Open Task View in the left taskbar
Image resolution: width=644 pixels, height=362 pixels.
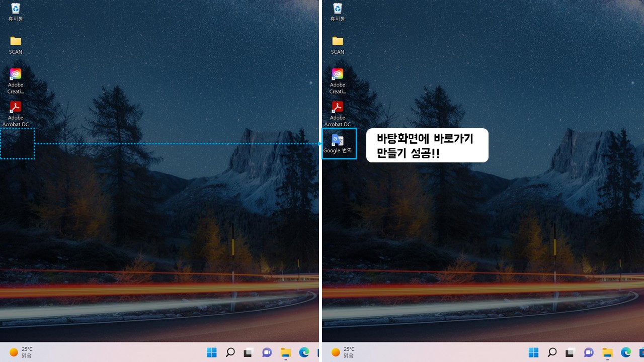pos(248,352)
